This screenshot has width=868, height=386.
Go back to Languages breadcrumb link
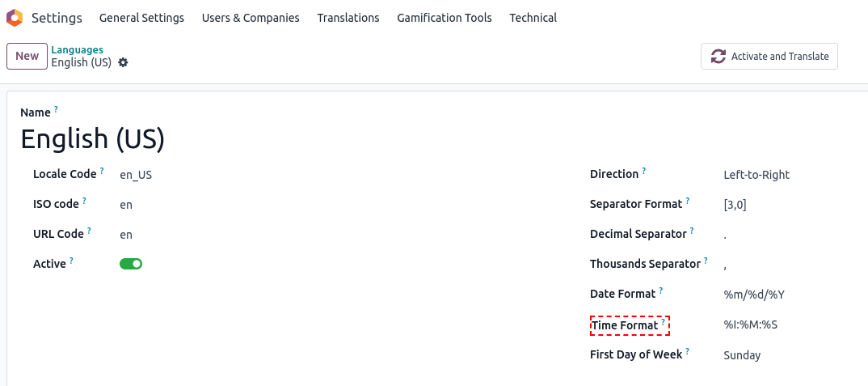click(x=78, y=50)
